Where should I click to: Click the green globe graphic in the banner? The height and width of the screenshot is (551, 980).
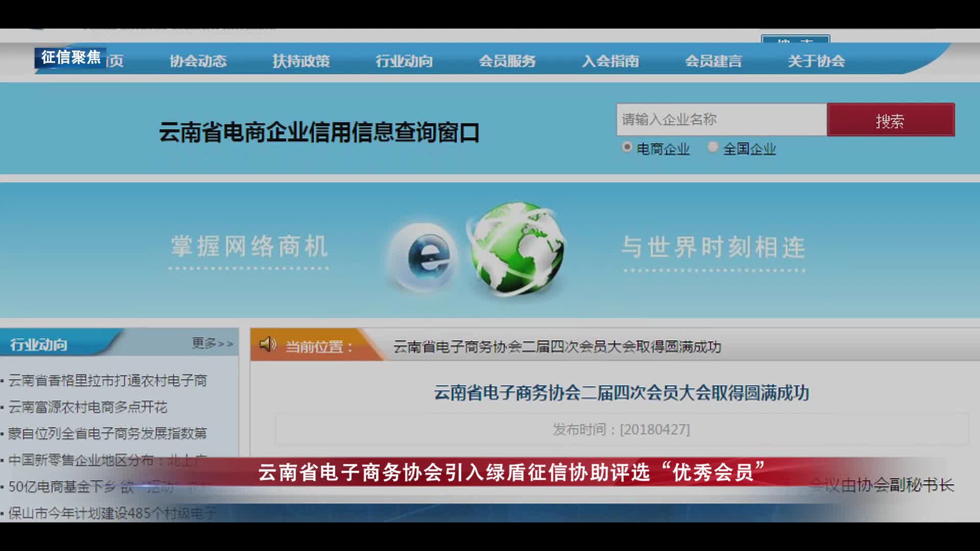(516, 248)
